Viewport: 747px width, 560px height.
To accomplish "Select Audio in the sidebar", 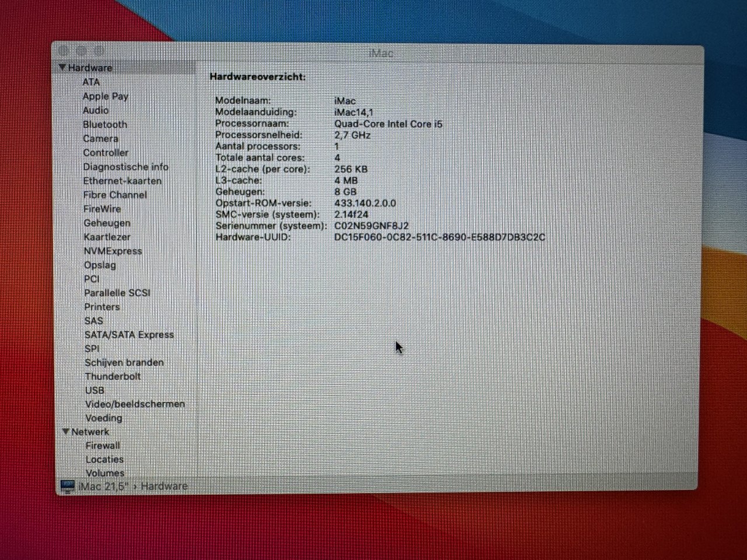I will (96, 110).
